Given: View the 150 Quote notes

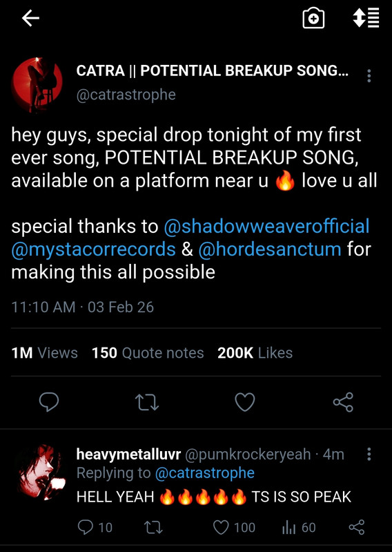Looking at the screenshot, I should [x=148, y=353].
